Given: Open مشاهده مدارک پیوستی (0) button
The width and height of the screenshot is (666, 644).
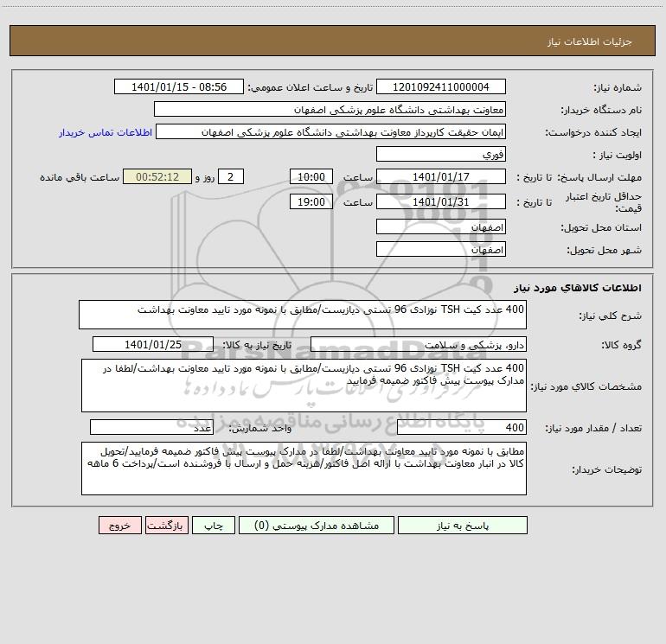Looking at the screenshot, I should click(x=317, y=526).
